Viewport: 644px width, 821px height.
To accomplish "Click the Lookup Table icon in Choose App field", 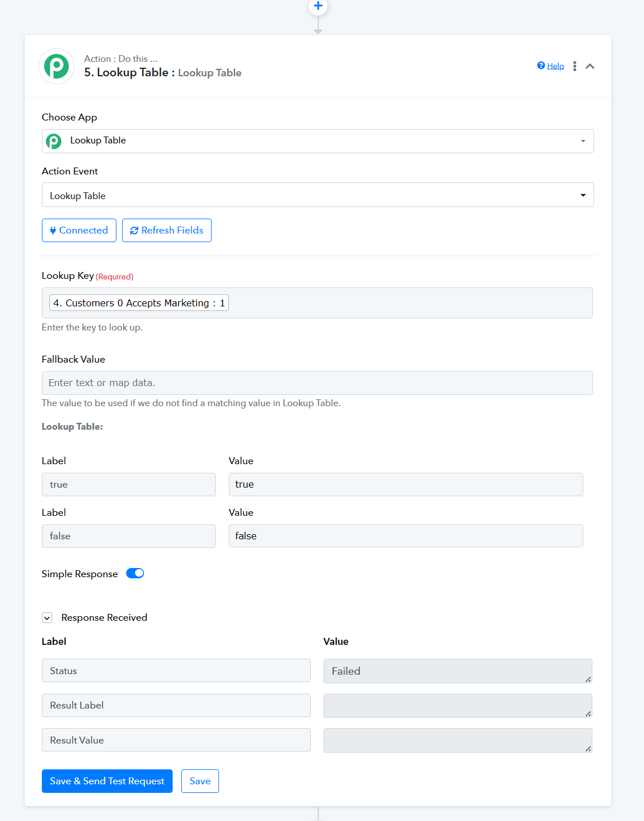I will pyautogui.click(x=53, y=141).
